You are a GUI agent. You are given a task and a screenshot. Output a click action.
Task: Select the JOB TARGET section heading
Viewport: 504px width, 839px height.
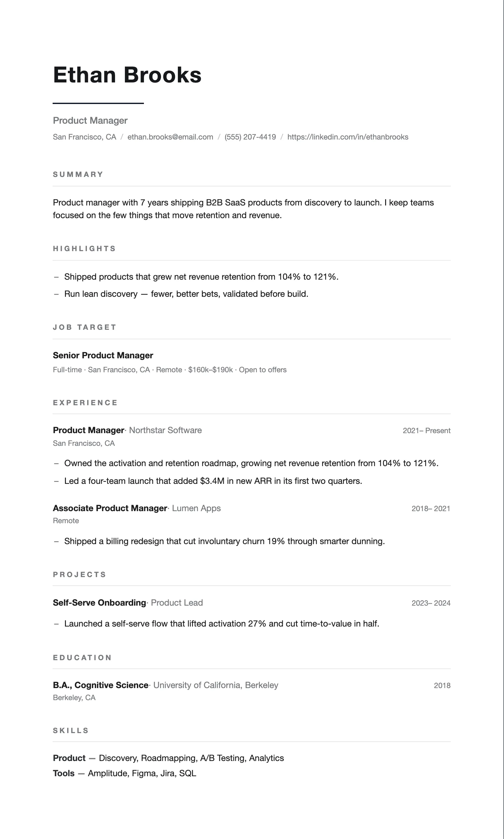click(85, 327)
